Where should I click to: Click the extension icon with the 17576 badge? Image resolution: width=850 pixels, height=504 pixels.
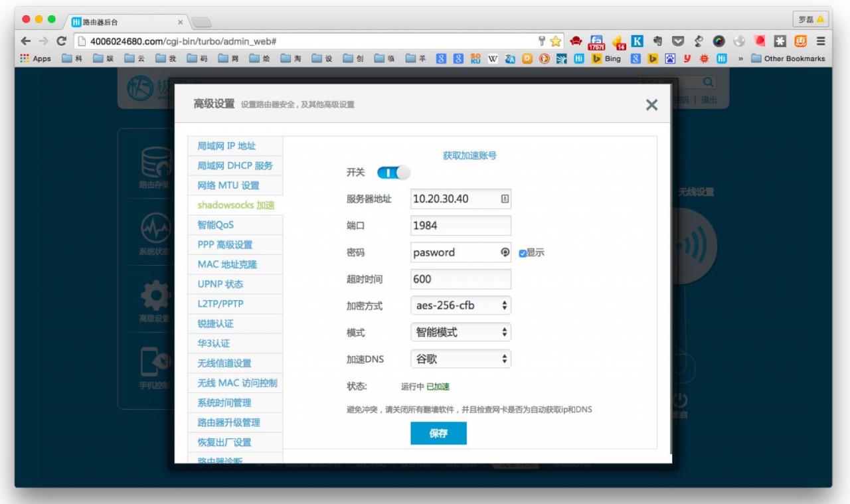pos(597,42)
